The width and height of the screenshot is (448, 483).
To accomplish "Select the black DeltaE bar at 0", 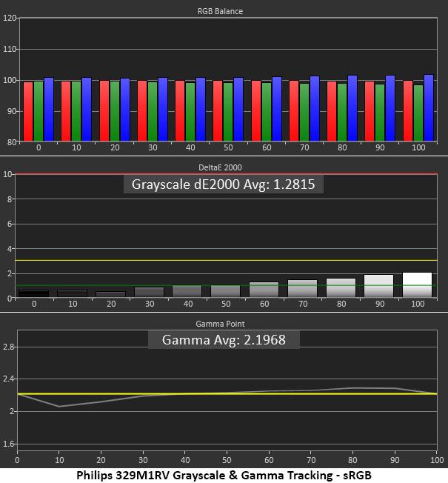I will point(33,293).
